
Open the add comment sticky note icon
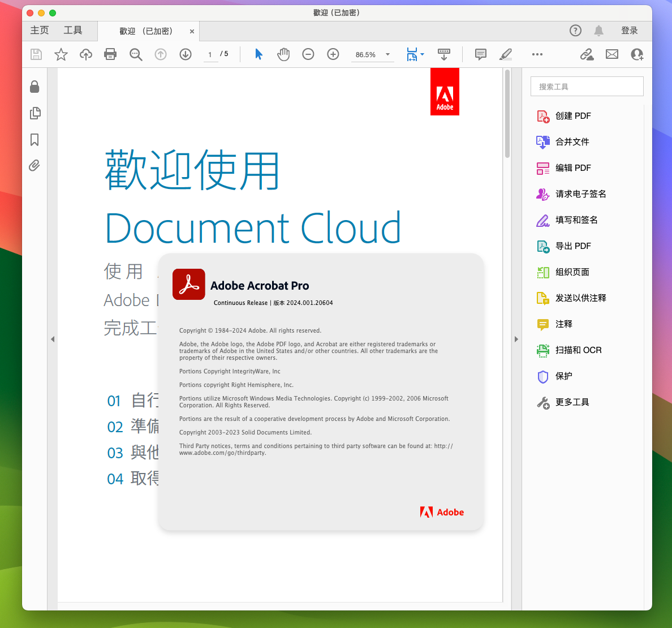(x=480, y=54)
